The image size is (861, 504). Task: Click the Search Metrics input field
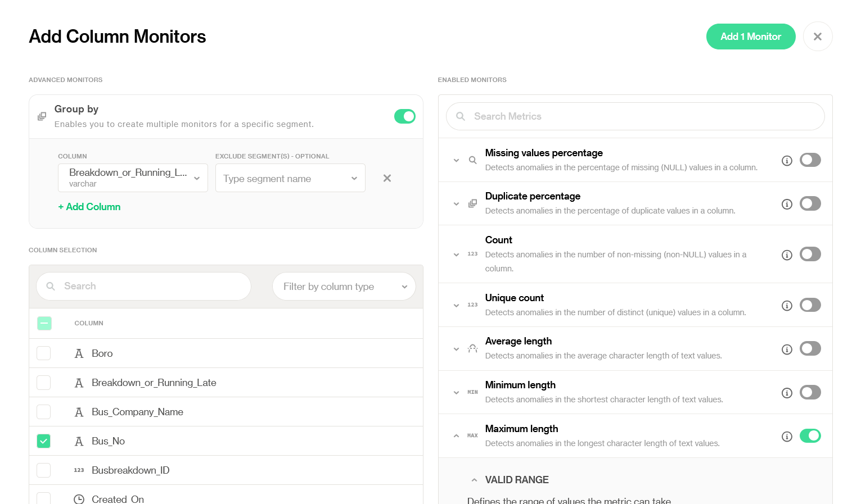pos(635,116)
